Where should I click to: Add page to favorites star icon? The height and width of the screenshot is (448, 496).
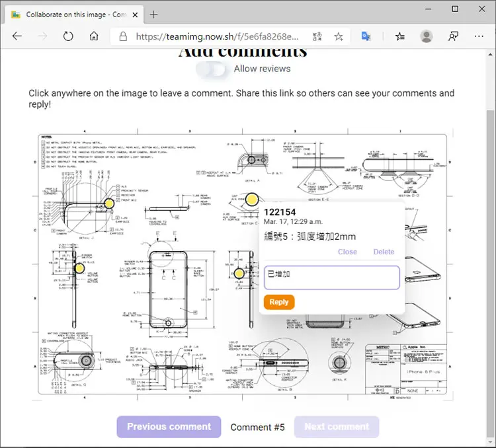pyautogui.click(x=339, y=37)
